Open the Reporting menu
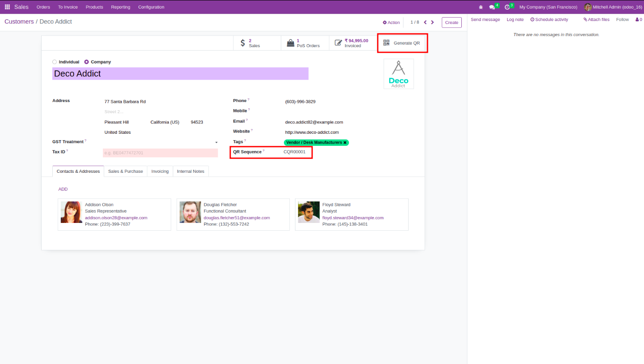The image size is (644, 364). point(120,7)
